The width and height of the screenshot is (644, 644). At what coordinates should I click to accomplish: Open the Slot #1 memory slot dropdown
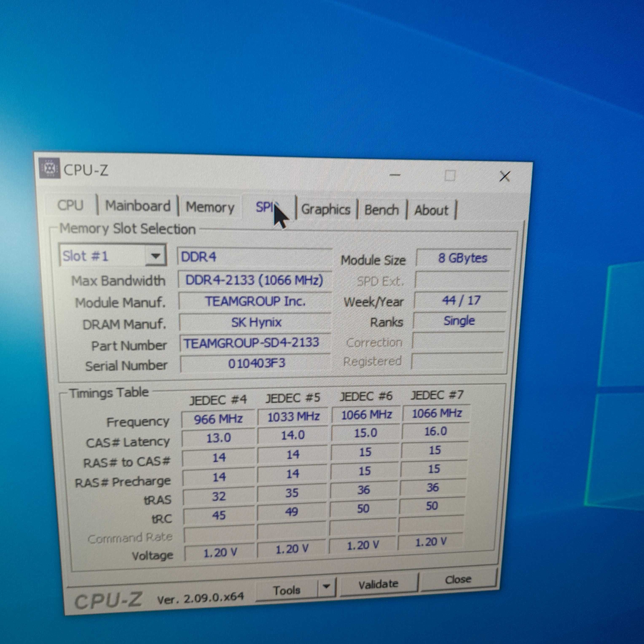113,256
